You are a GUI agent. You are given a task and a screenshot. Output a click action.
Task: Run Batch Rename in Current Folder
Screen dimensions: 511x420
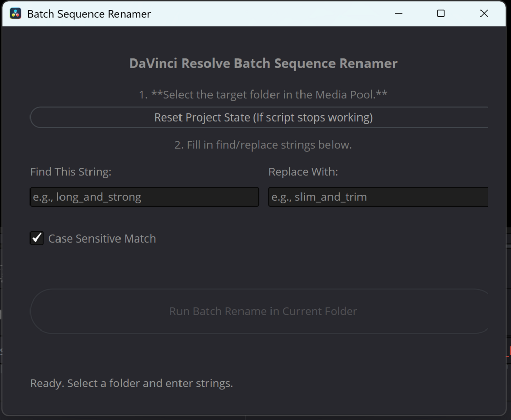click(x=263, y=311)
